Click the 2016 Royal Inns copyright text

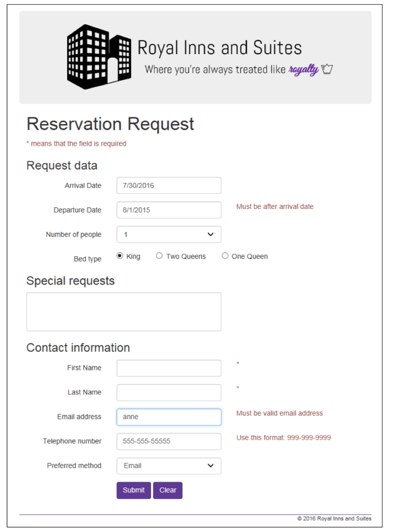[334, 518]
